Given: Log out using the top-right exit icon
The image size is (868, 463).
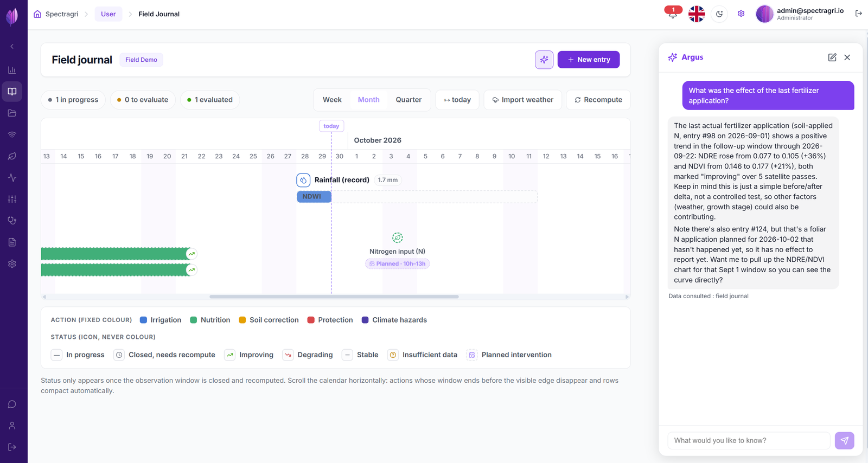Looking at the screenshot, I should coord(859,14).
